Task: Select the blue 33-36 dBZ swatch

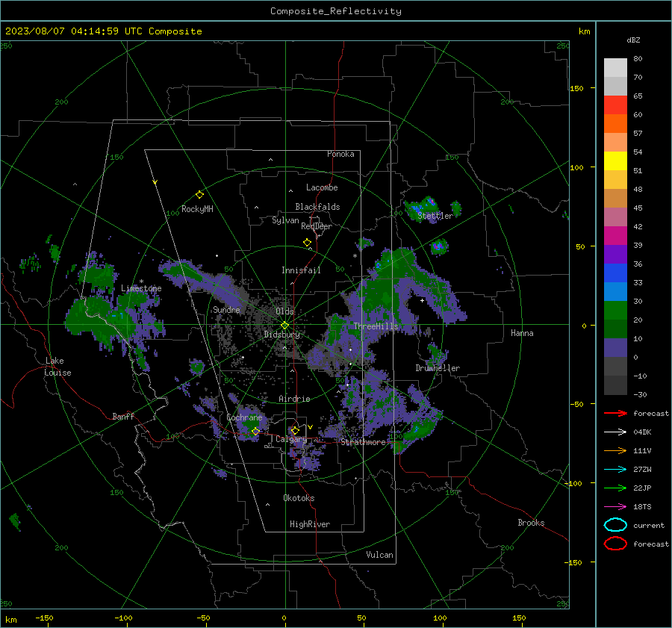Action: click(615, 273)
